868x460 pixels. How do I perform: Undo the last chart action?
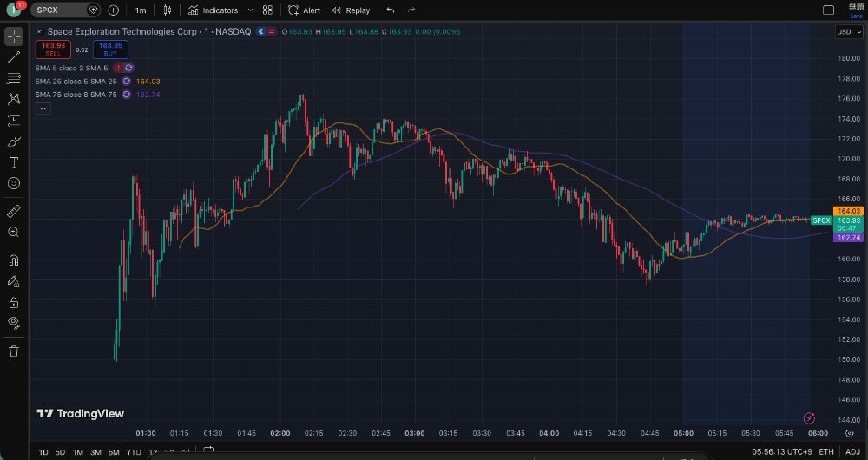point(391,10)
